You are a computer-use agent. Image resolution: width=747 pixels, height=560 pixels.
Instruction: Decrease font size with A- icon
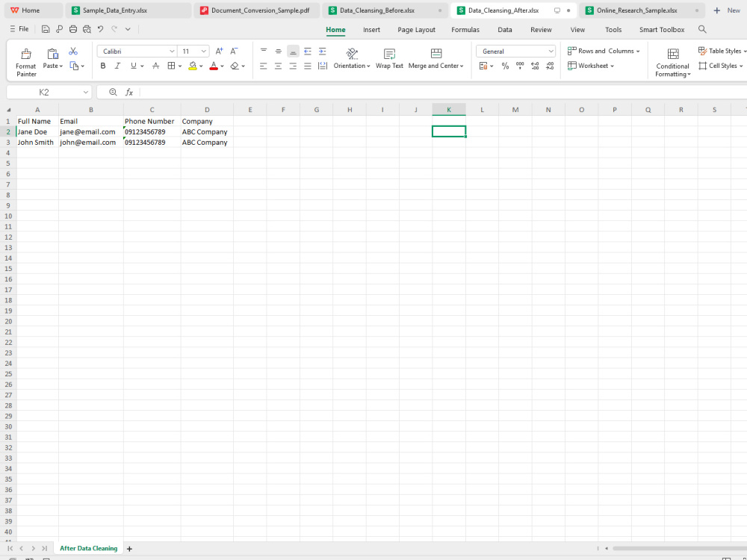click(234, 51)
